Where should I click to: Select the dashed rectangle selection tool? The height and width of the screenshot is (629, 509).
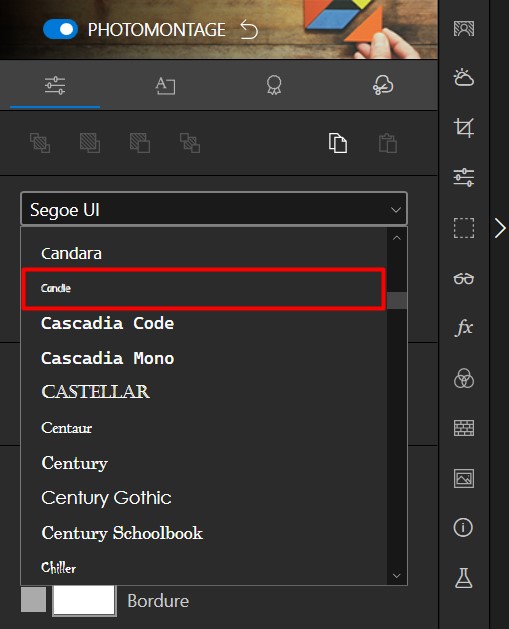point(464,228)
